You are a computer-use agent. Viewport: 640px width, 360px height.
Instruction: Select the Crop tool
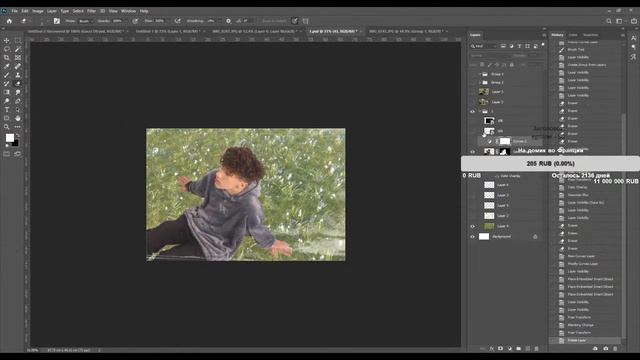(x=7, y=58)
